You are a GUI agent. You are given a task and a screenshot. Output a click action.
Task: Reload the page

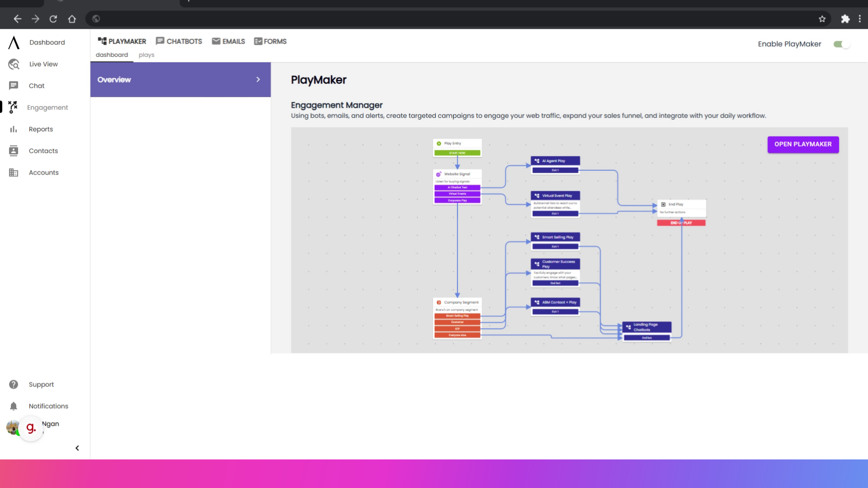click(53, 19)
